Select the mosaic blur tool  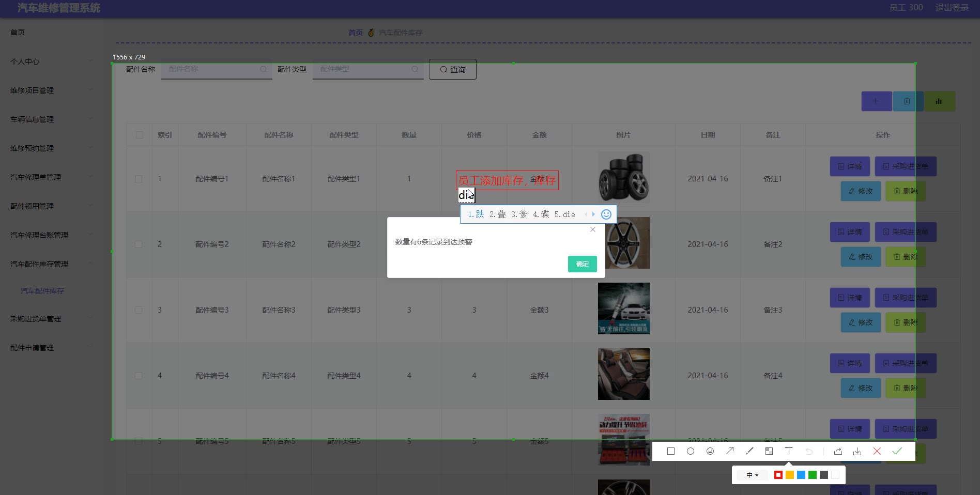coord(769,451)
